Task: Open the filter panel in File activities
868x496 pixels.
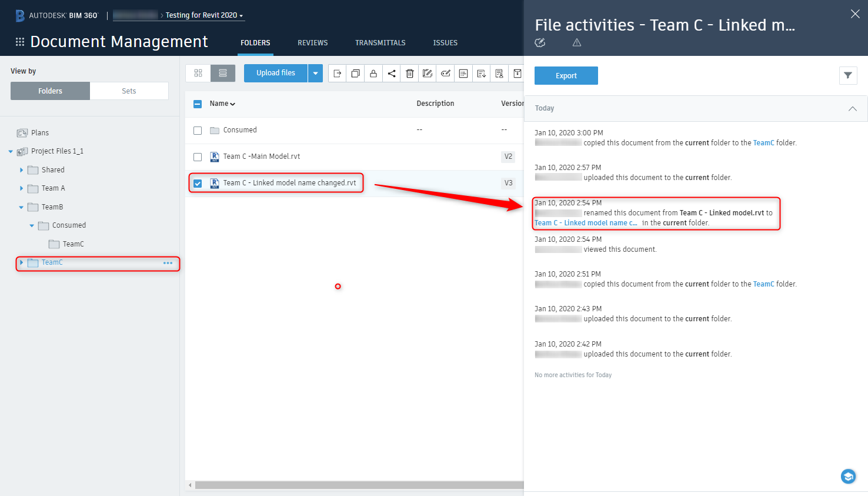Action: [x=847, y=75]
